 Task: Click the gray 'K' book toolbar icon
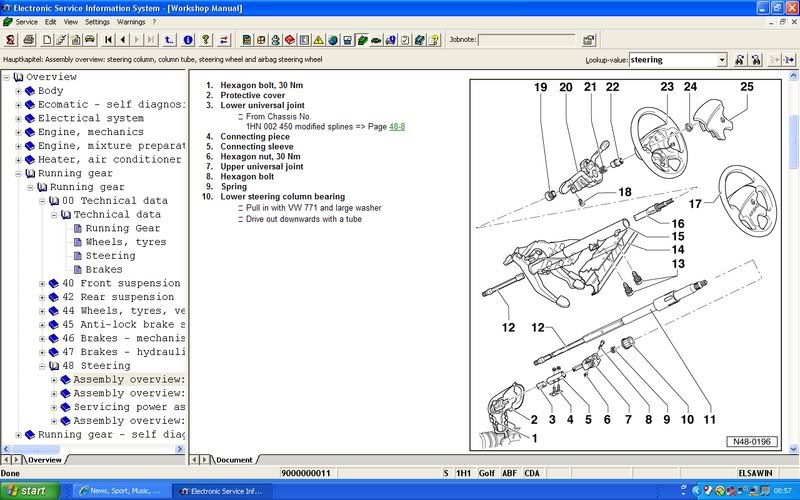click(x=304, y=40)
